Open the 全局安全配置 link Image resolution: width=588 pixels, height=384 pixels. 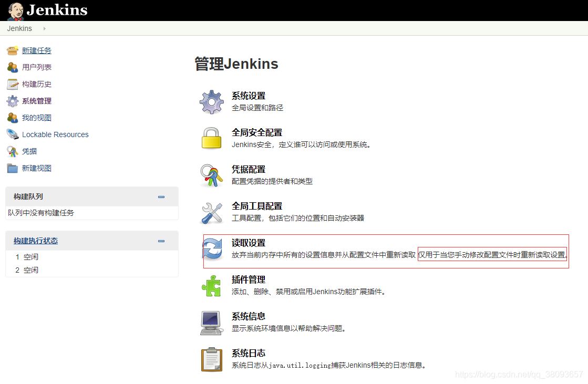tap(257, 133)
